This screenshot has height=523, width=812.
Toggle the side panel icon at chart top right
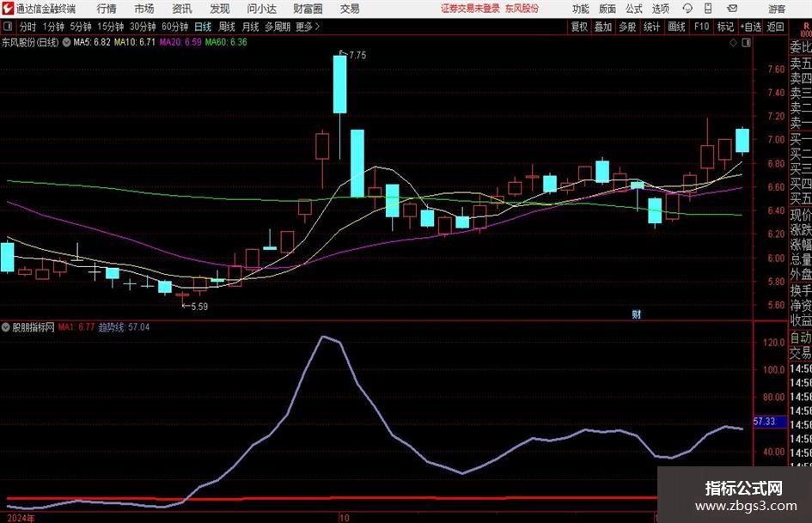[x=746, y=43]
